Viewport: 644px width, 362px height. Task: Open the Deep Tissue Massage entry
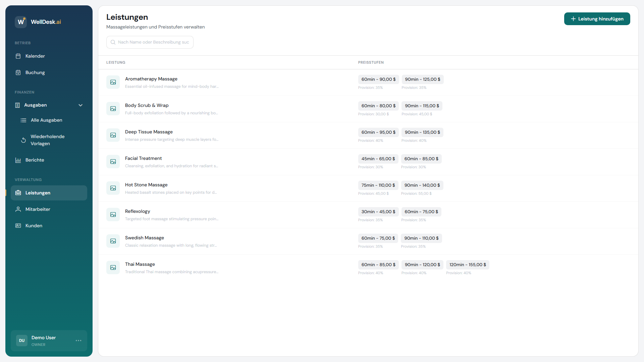click(x=149, y=132)
